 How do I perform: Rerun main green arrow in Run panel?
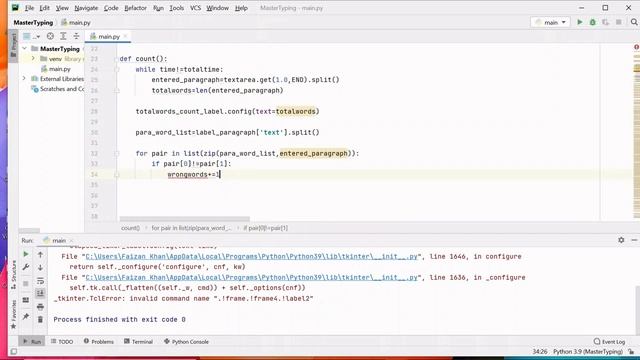click(26, 254)
